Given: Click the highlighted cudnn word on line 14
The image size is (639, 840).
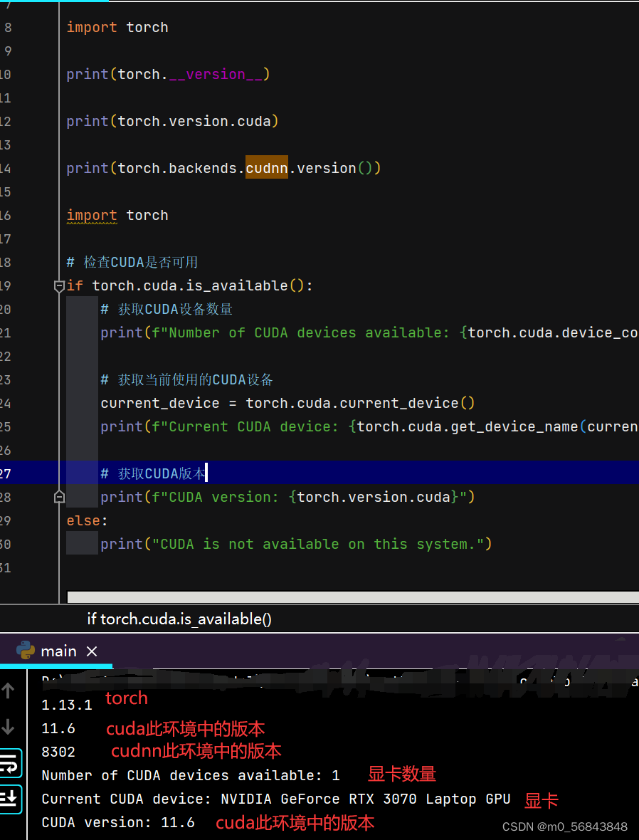Looking at the screenshot, I should [x=267, y=168].
